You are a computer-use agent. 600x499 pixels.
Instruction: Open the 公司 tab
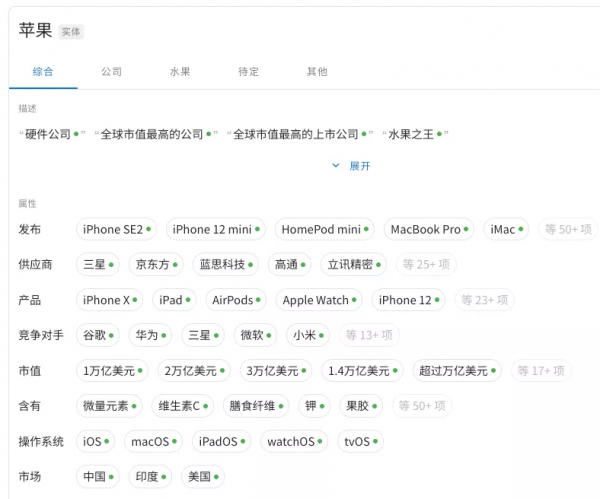(x=111, y=72)
